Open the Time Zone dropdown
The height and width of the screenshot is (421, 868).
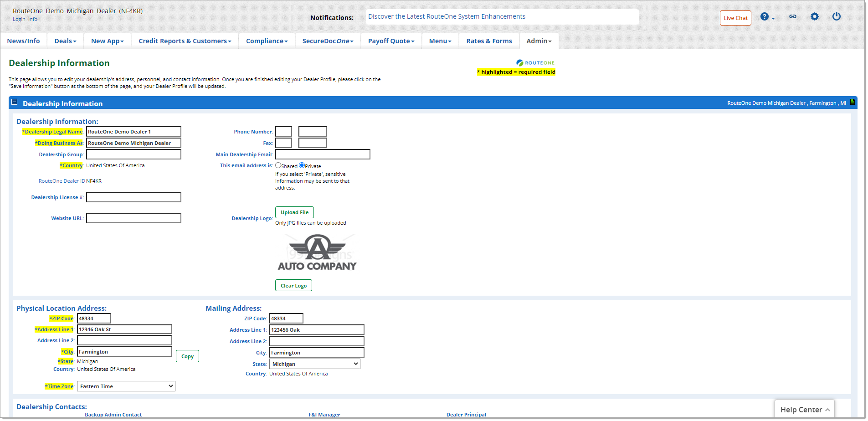[x=126, y=386]
